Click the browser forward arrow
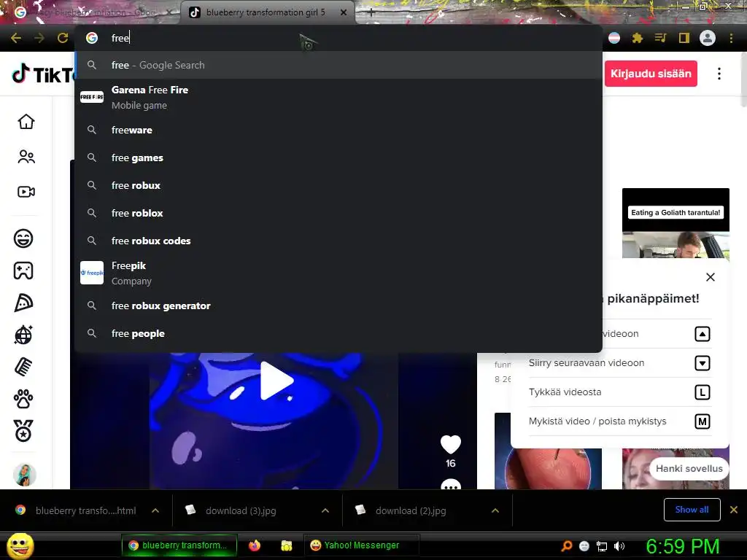The width and height of the screenshot is (747, 560). tap(39, 38)
